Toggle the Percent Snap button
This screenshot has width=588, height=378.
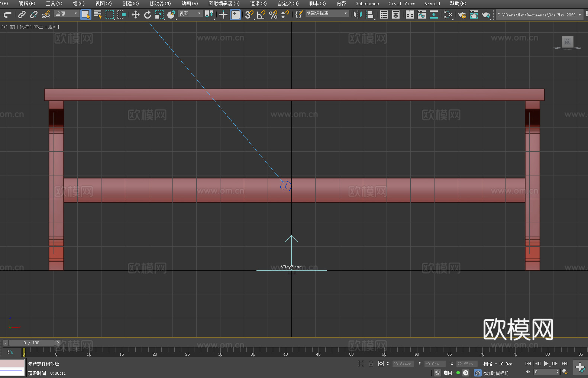[x=273, y=14]
